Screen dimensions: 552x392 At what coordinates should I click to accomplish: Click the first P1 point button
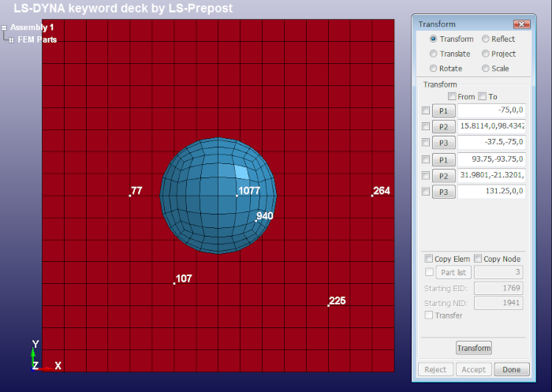tap(443, 110)
